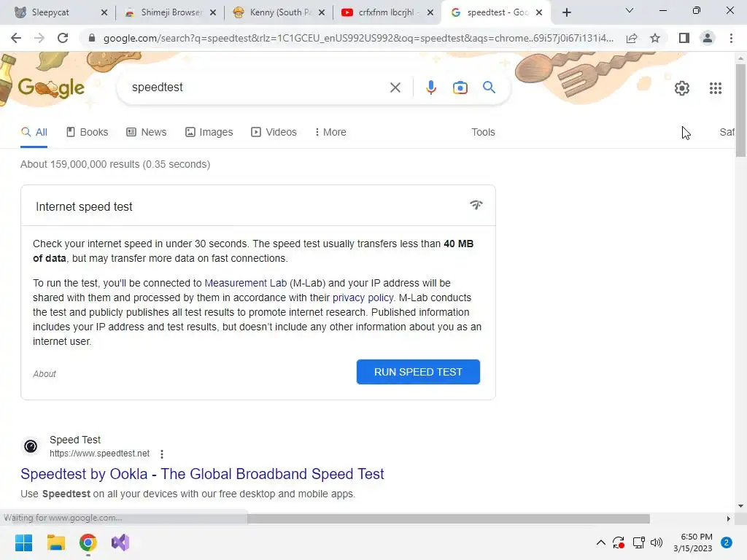Open the Tools search options

pos(483,132)
